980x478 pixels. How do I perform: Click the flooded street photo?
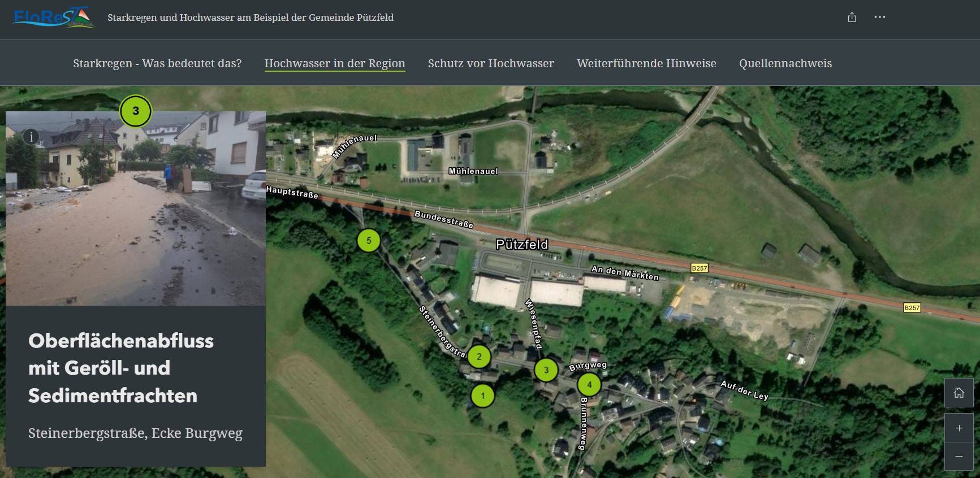(x=136, y=208)
